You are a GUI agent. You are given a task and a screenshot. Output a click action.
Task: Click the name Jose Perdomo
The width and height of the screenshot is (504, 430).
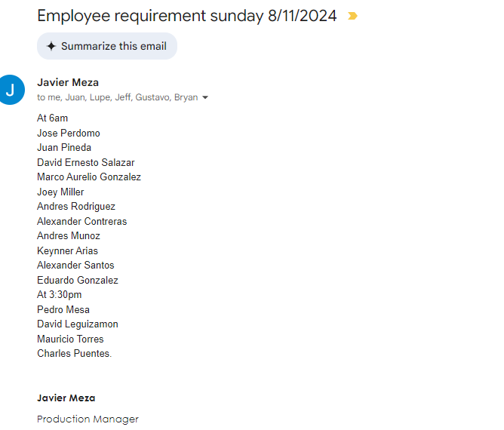point(69,134)
